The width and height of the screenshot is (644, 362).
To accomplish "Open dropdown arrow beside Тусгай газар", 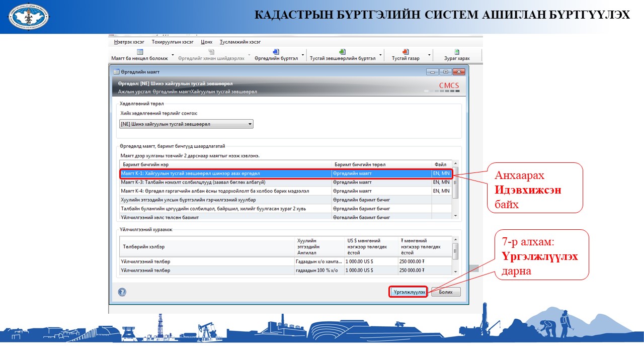I will pos(429,55).
